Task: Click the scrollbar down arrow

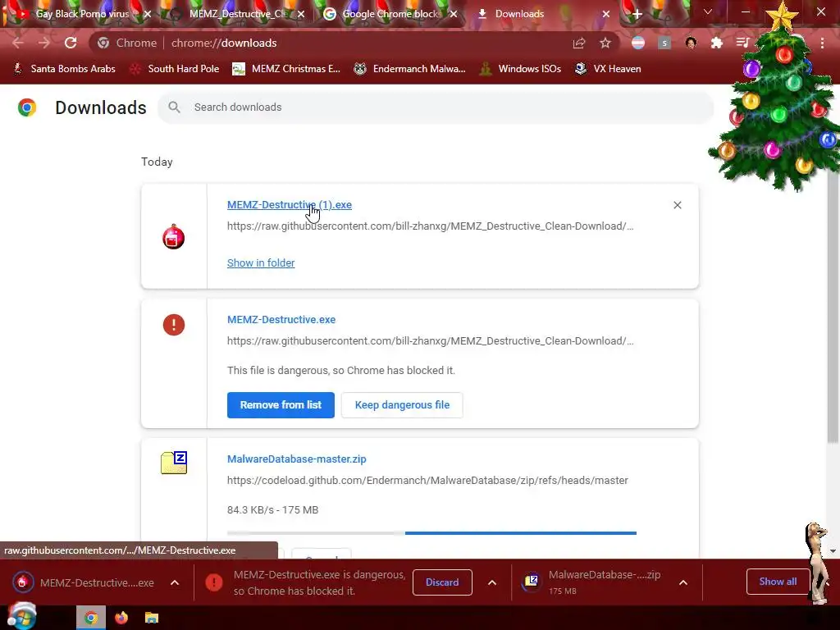Action: pos(833,550)
